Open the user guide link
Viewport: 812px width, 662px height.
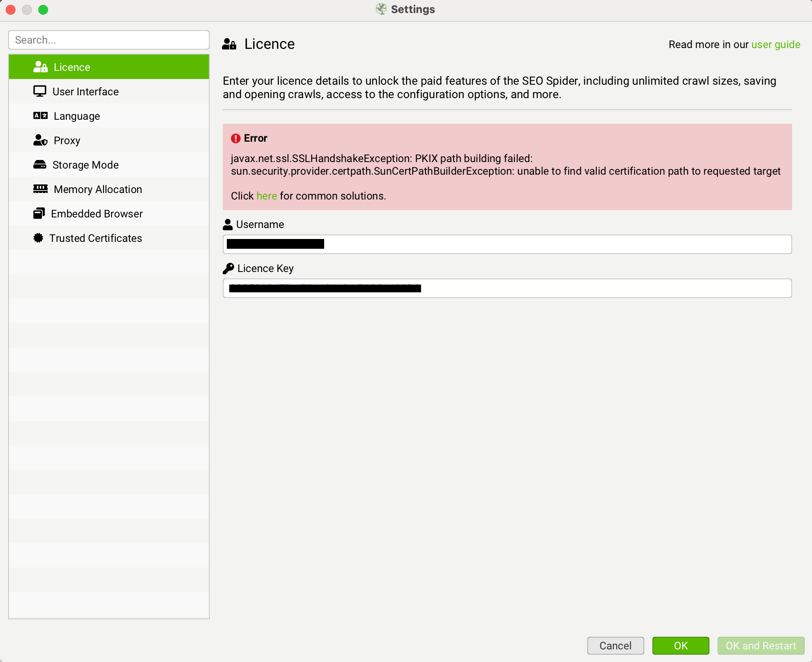coord(775,44)
